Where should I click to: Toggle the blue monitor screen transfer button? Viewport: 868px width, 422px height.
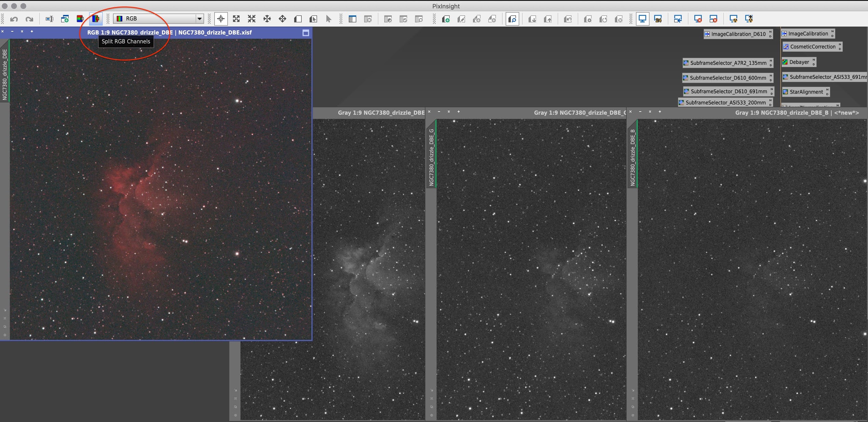pos(642,19)
